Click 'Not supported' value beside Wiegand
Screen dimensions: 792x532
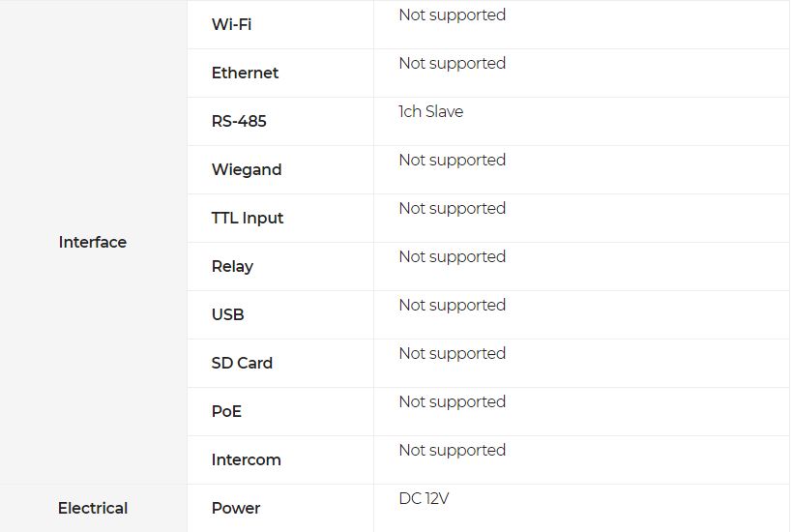click(x=452, y=161)
